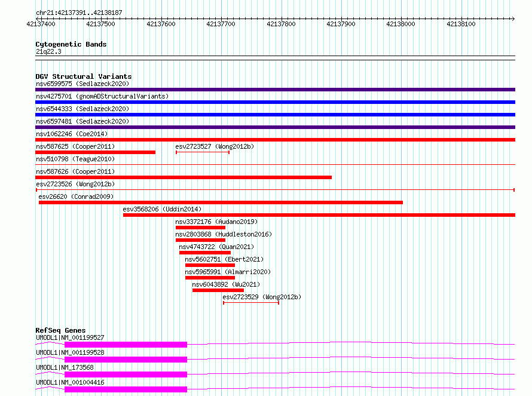Click ruler position 42137400

pyautogui.click(x=41, y=24)
